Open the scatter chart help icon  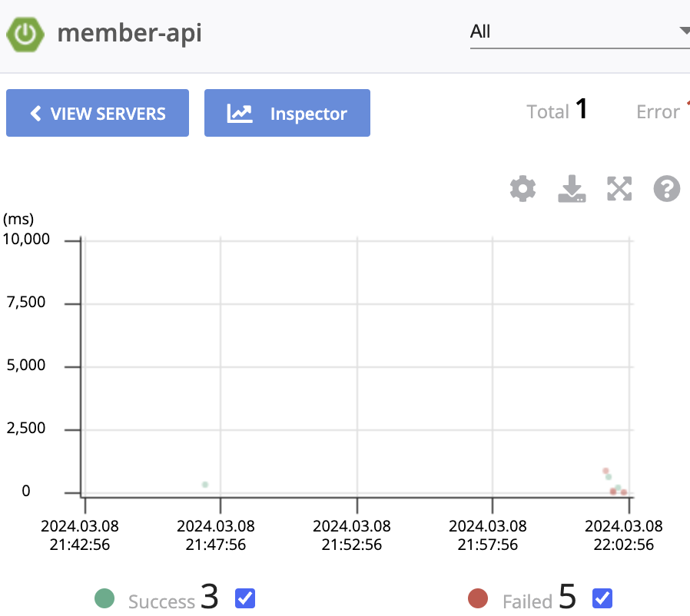coord(667,189)
